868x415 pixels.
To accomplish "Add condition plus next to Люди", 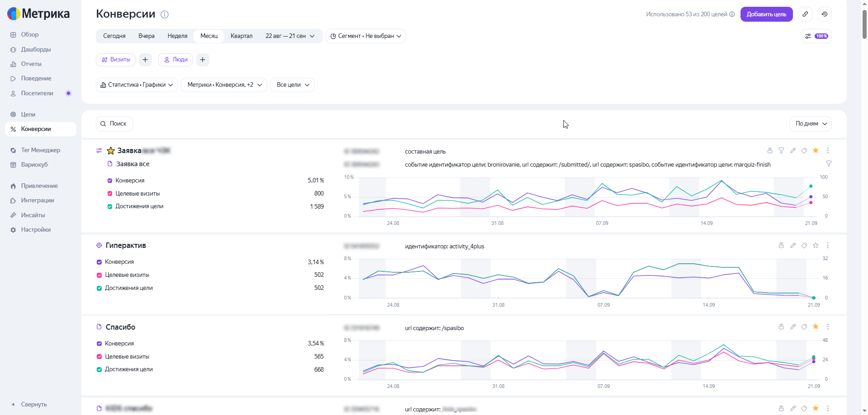I will coord(203,60).
